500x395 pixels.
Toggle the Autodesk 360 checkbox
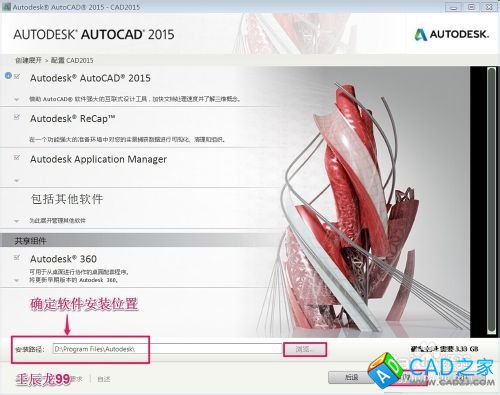point(17,257)
